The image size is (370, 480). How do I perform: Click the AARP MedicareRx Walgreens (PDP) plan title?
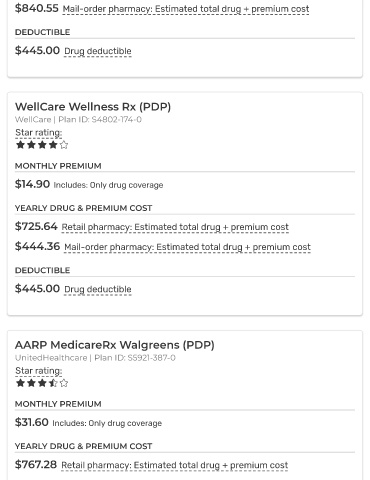pyautogui.click(x=115, y=345)
